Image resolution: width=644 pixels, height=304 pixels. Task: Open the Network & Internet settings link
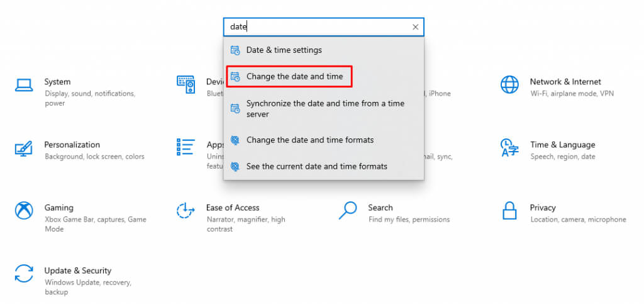(x=565, y=82)
